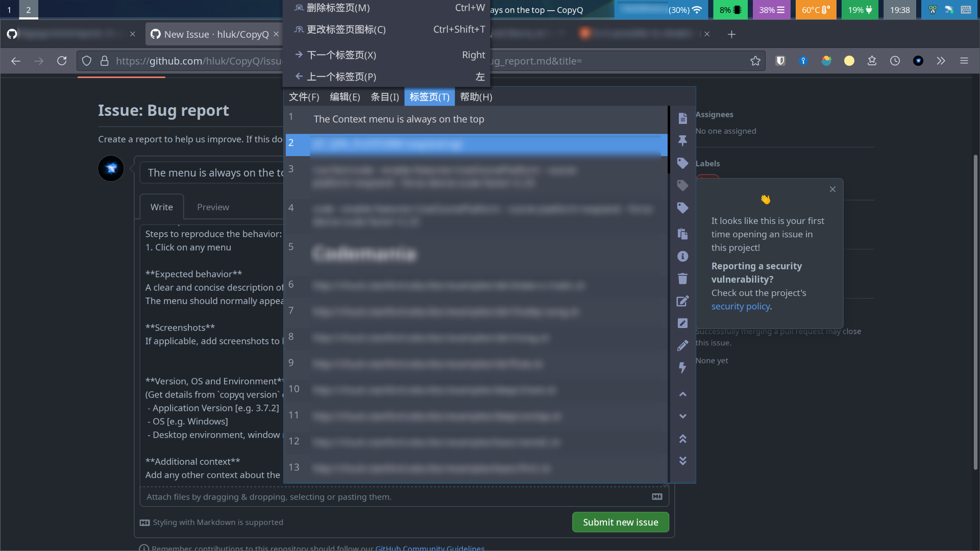Click single up chevron to move item up
980x551 pixels.
coord(682,394)
